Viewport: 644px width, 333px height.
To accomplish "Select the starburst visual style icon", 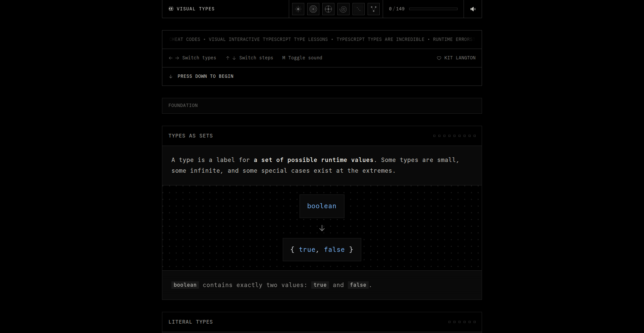I will pyautogui.click(x=298, y=9).
